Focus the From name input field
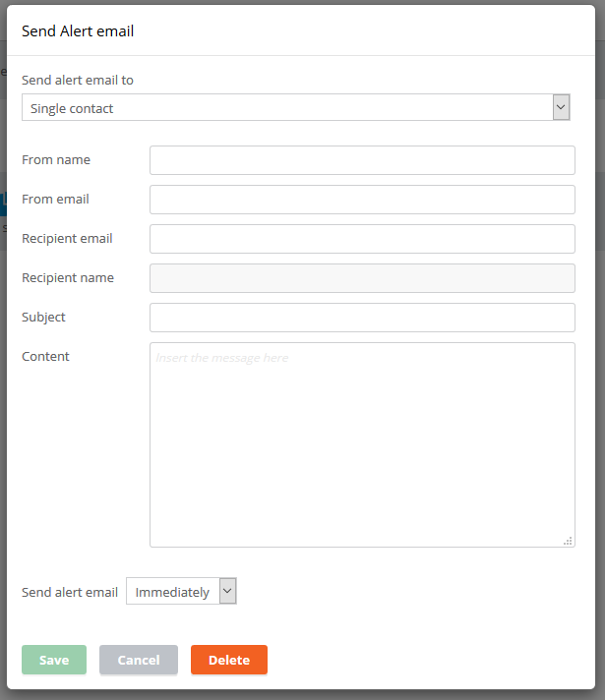605x700 pixels. pos(362,160)
